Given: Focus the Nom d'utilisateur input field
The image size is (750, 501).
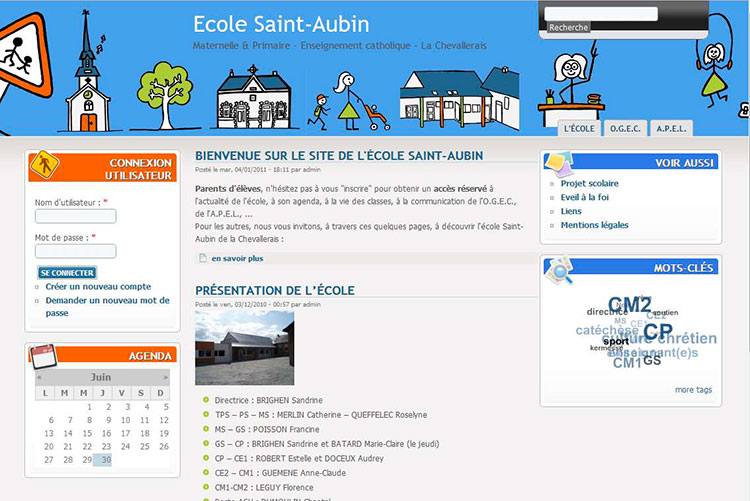Looking at the screenshot, I should (x=76, y=216).
